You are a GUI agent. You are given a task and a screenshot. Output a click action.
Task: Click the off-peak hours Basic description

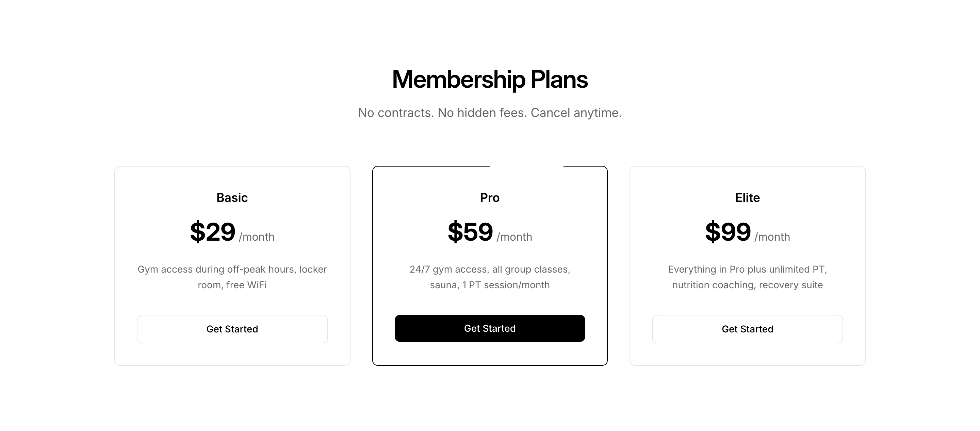[x=232, y=277]
